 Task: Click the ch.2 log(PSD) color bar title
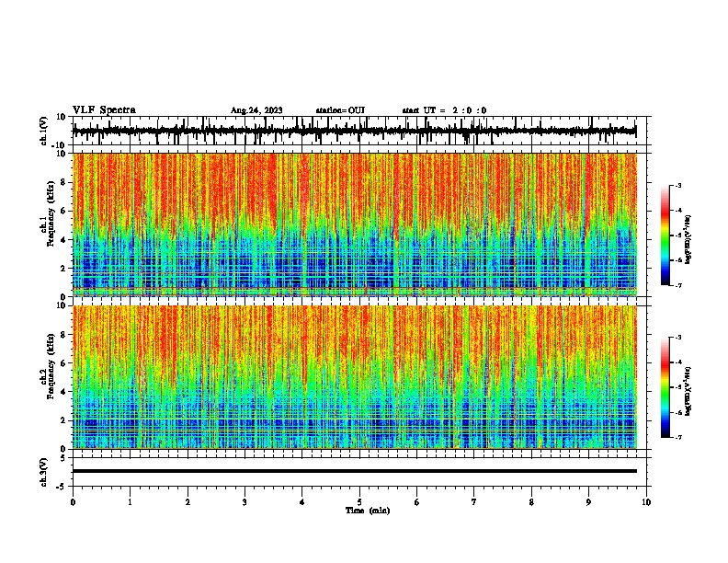click(x=688, y=391)
